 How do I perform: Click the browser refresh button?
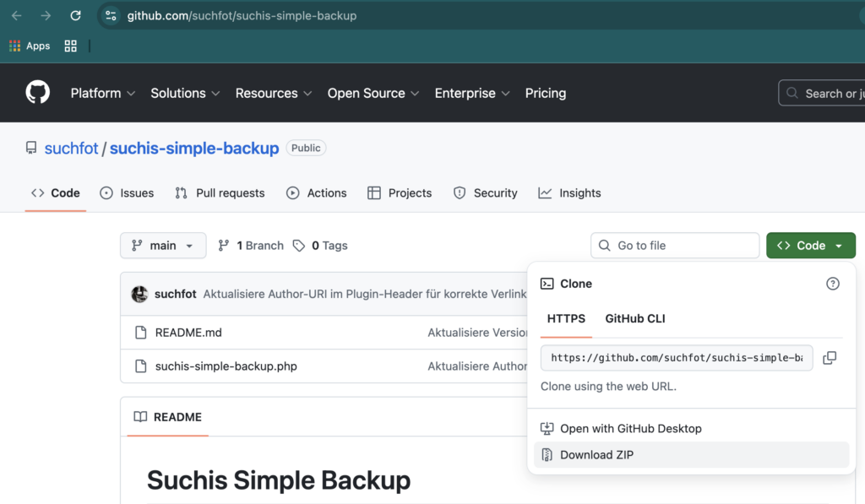[75, 14]
